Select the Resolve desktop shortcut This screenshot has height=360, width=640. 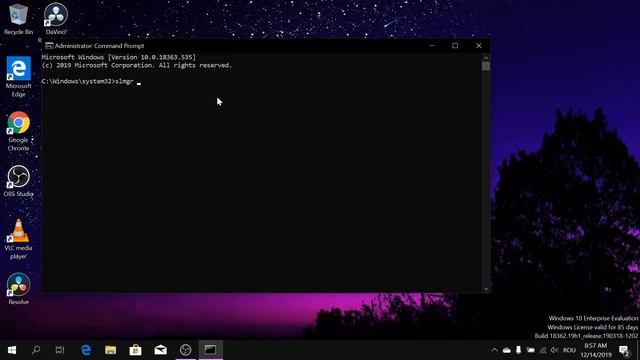(18, 289)
